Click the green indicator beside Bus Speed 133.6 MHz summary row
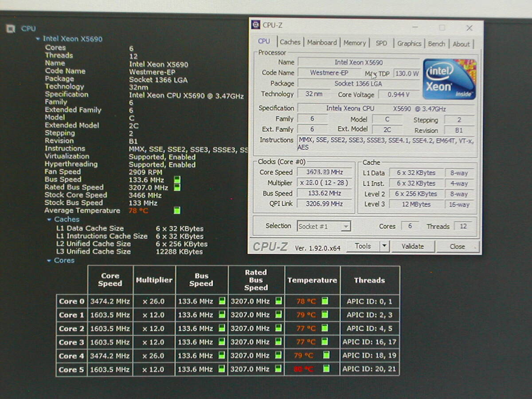Image resolution: width=532 pixels, height=399 pixels. [x=177, y=180]
